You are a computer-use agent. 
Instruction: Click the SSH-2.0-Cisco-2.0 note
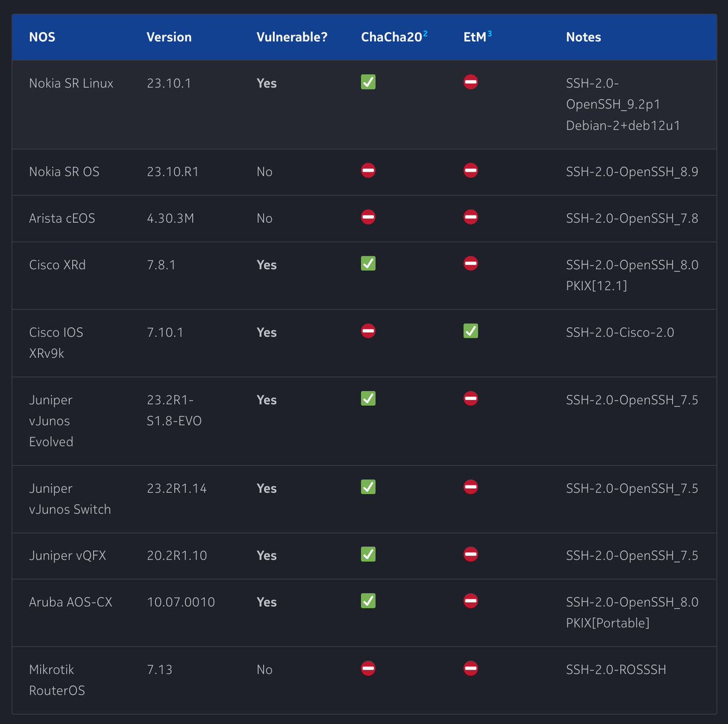point(620,333)
